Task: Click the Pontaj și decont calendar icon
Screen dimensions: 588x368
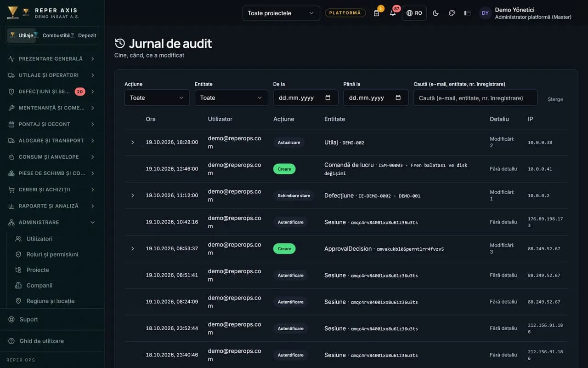Action: tap(11, 124)
